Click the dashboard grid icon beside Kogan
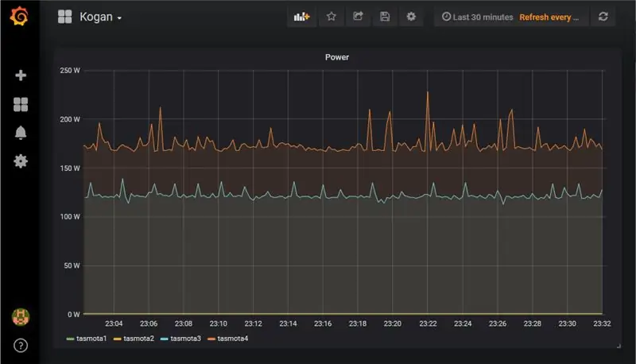The height and width of the screenshot is (364, 636). click(x=65, y=17)
